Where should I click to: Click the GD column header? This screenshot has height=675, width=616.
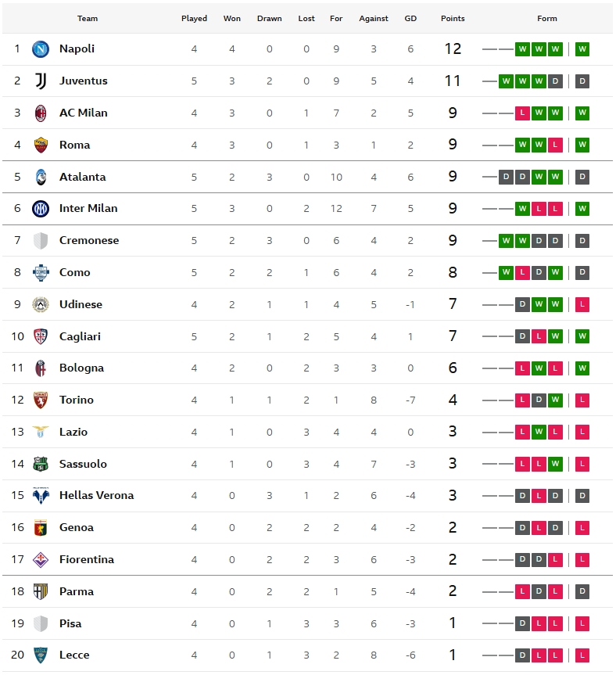tap(410, 19)
